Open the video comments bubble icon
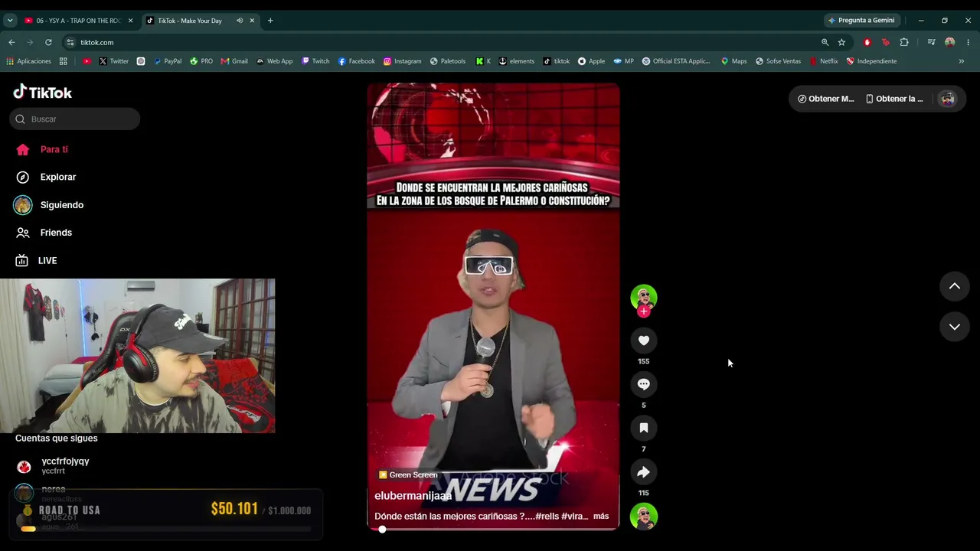This screenshot has width=980, height=551. [643, 384]
